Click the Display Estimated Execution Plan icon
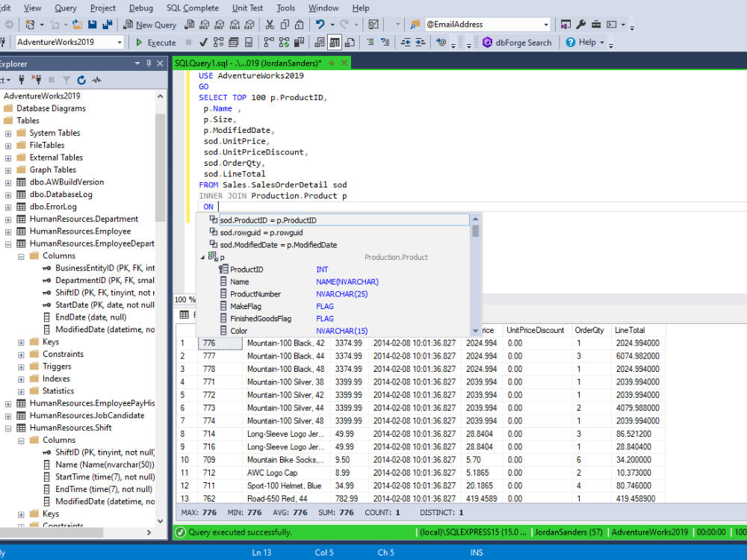Image resolution: width=747 pixels, height=560 pixels. point(219,43)
